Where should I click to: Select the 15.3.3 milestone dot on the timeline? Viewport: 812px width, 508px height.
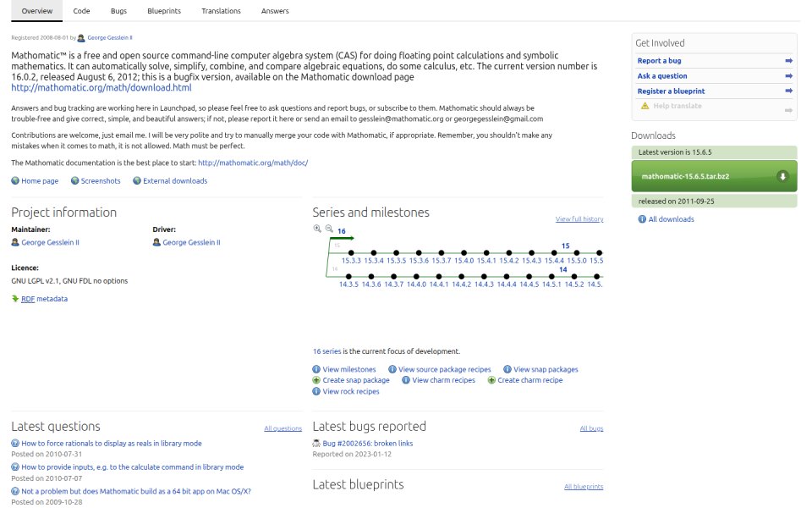click(351, 253)
